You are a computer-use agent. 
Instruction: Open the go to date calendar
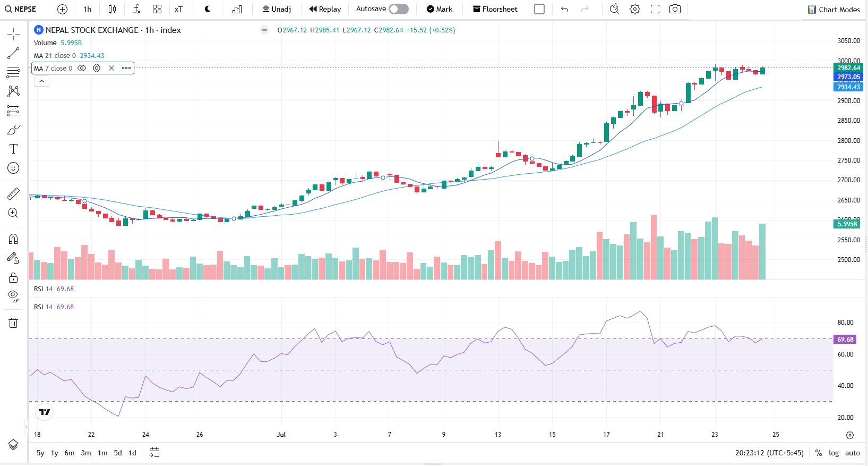point(154,453)
